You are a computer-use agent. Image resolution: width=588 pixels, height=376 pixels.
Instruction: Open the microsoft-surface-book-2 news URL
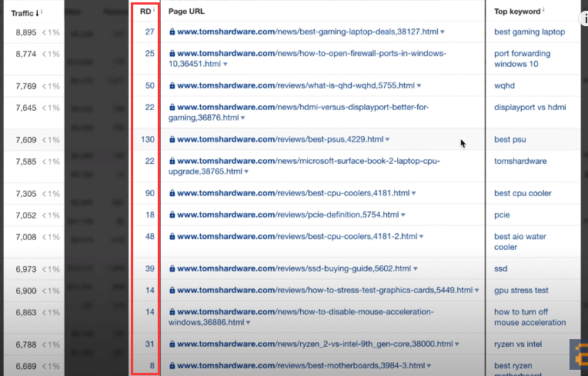tap(304, 166)
